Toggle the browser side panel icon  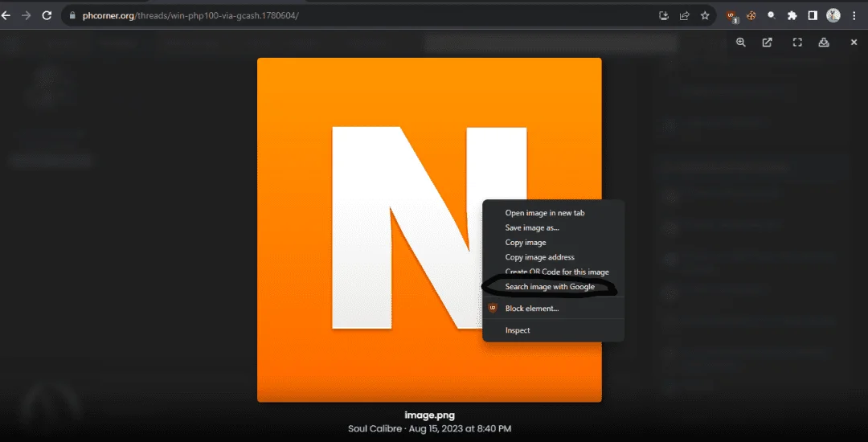[x=813, y=15]
